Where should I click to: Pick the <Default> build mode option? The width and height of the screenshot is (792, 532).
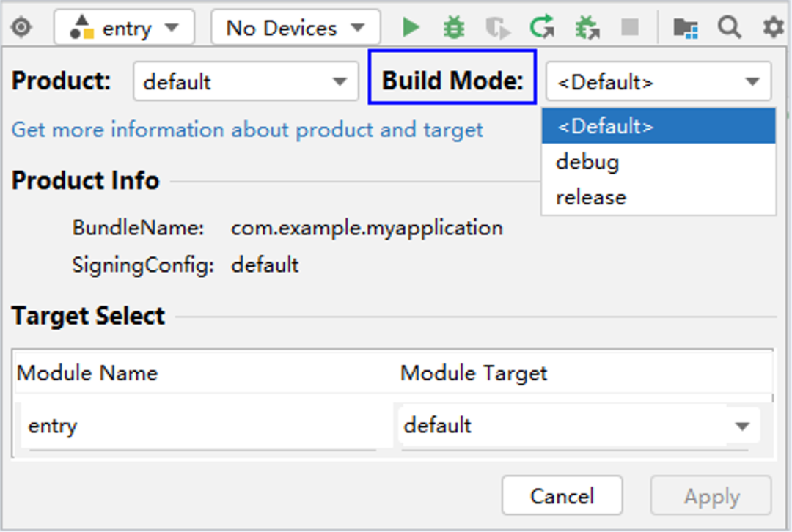pos(605,126)
